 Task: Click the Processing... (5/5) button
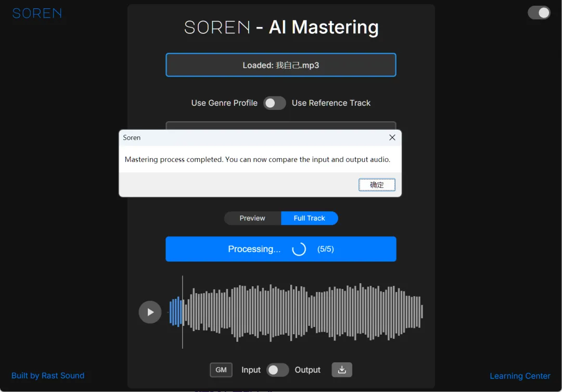[280, 249]
